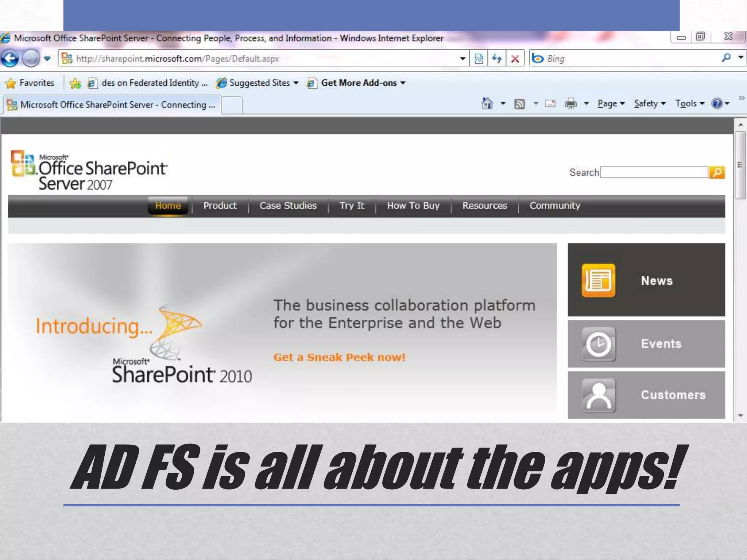Click the Add to Favorites Bar icon

[75, 83]
